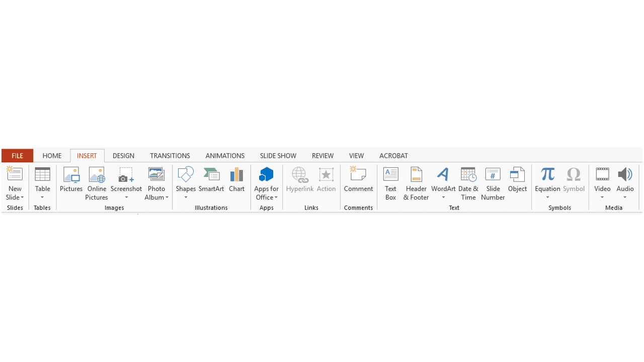
Task: Insert a SmartArt graphic
Action: coord(211,182)
